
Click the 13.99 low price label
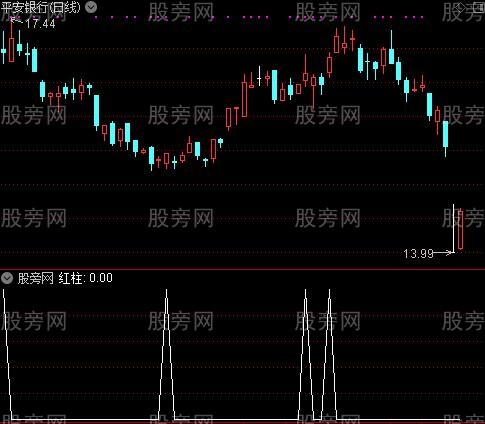(x=418, y=254)
